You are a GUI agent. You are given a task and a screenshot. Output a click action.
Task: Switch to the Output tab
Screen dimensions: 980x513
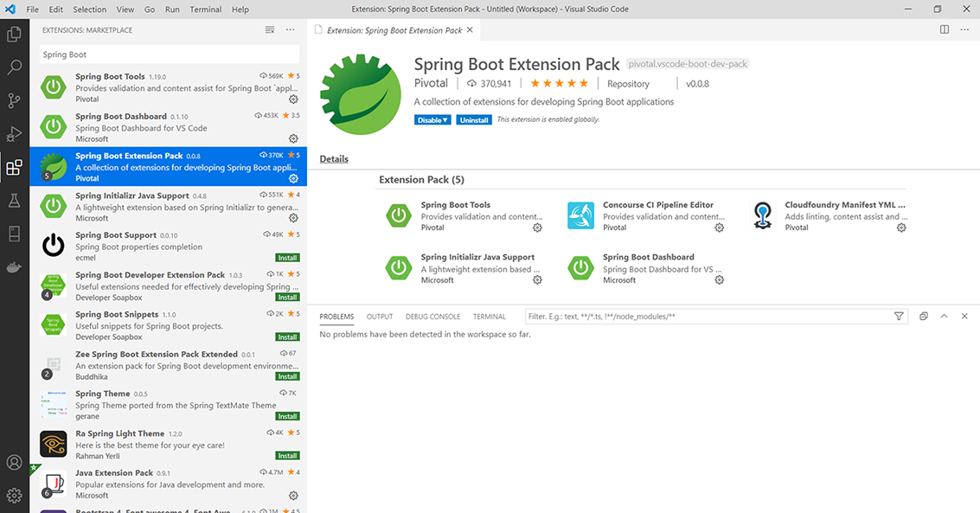point(379,317)
